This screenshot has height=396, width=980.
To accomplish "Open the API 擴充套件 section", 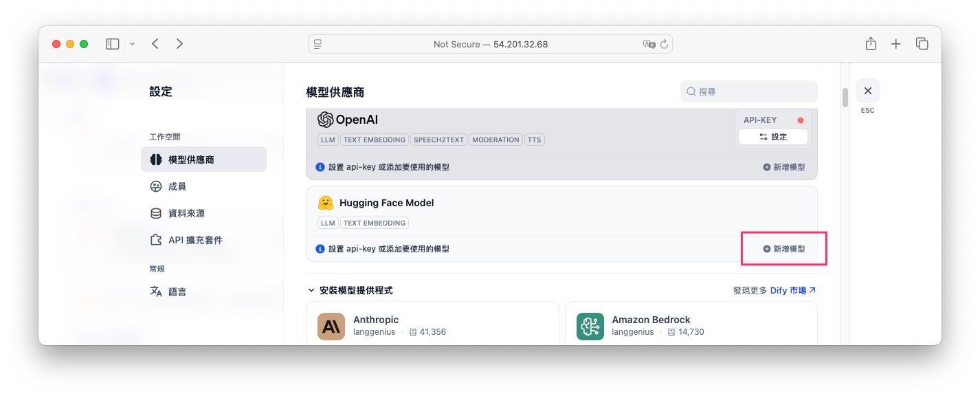I will point(194,240).
